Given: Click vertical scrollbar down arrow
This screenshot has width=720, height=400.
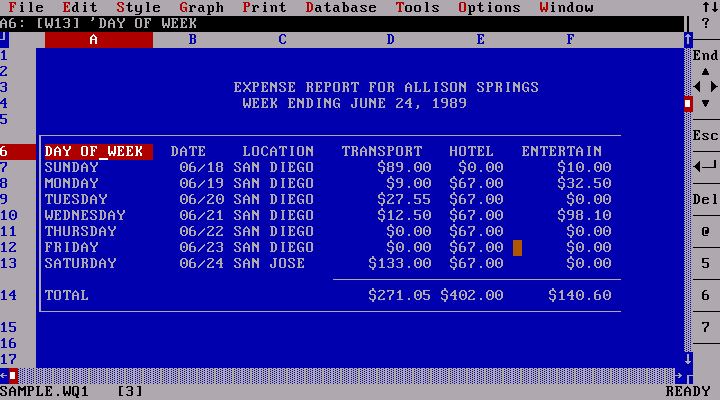Looking at the screenshot, I should click(x=688, y=358).
